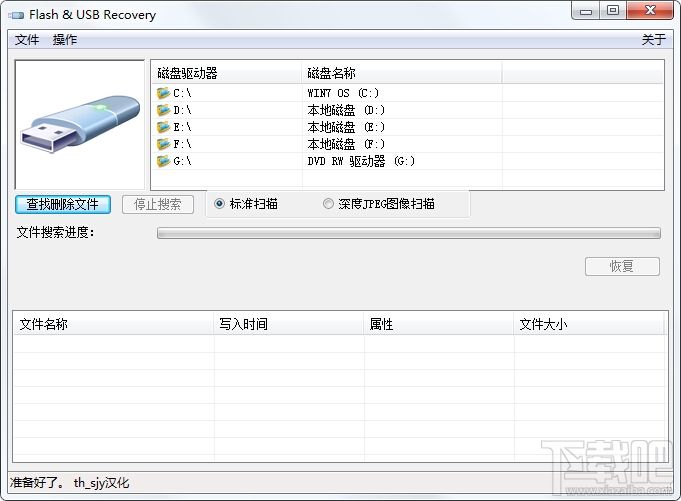Viewport: 681px width, 501px height.
Task: Select the F:\ drive path text
Action: [182, 144]
